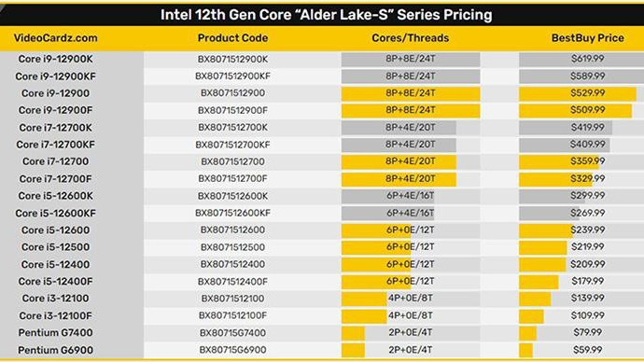Click the 4P+0E/8T bar for Core i3-12100
This screenshot has height=362, width=644.
364,299
